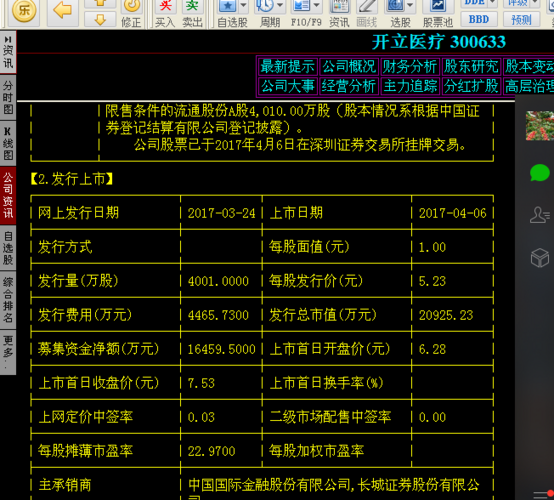The width and height of the screenshot is (554, 500).
Task: Click the 4465.7300 issue cost value
Action: tap(218, 315)
